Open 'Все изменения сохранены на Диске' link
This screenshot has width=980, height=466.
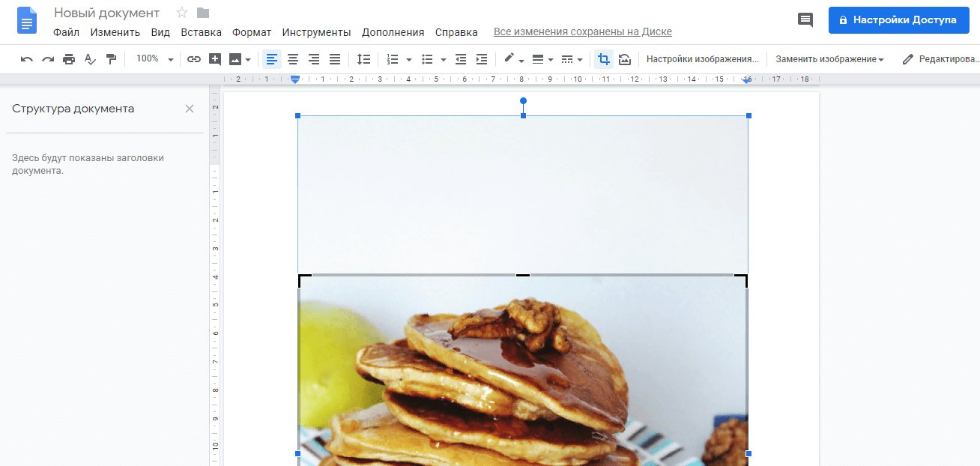coord(582,31)
